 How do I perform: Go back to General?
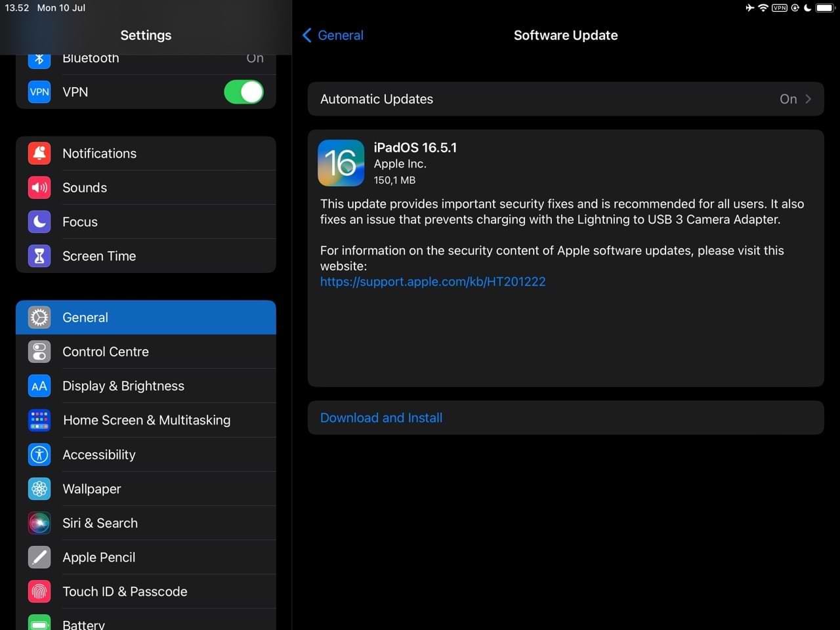pos(333,35)
